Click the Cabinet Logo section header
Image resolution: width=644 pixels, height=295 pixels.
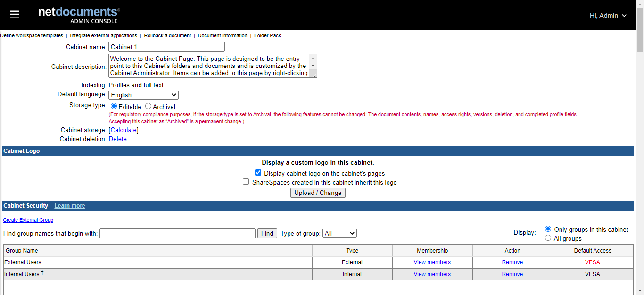pyautogui.click(x=318, y=151)
